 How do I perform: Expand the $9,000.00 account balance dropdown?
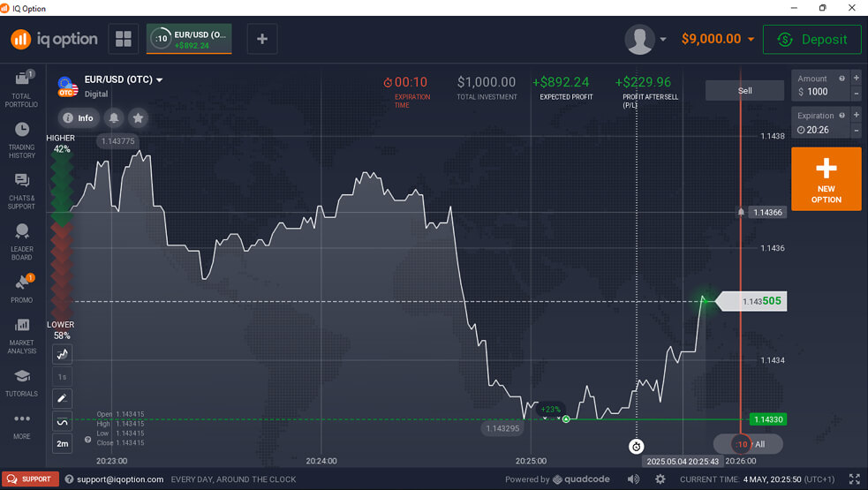751,39
